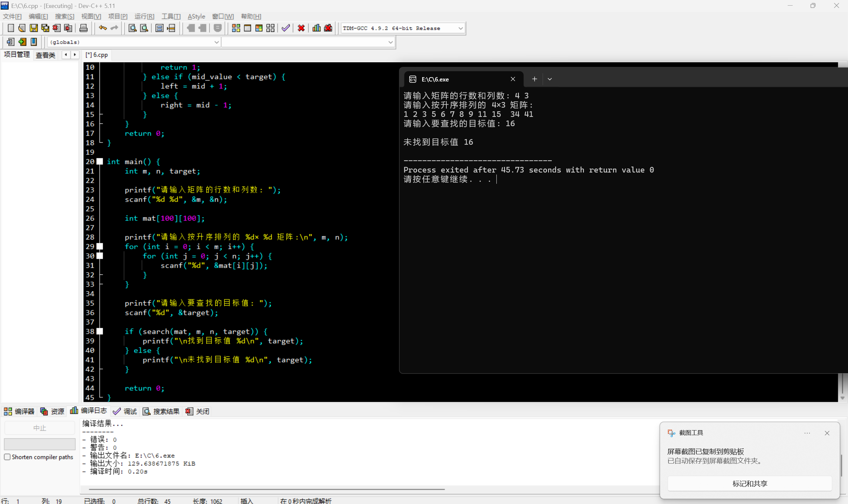Click the 标记和共享 button
This screenshot has height=504, width=848.
point(750,483)
